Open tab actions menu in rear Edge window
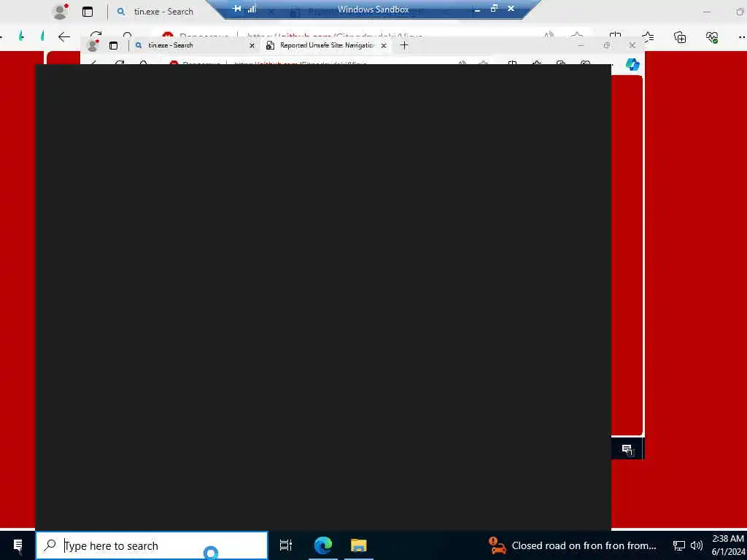This screenshot has height=560, width=747. pos(88,12)
